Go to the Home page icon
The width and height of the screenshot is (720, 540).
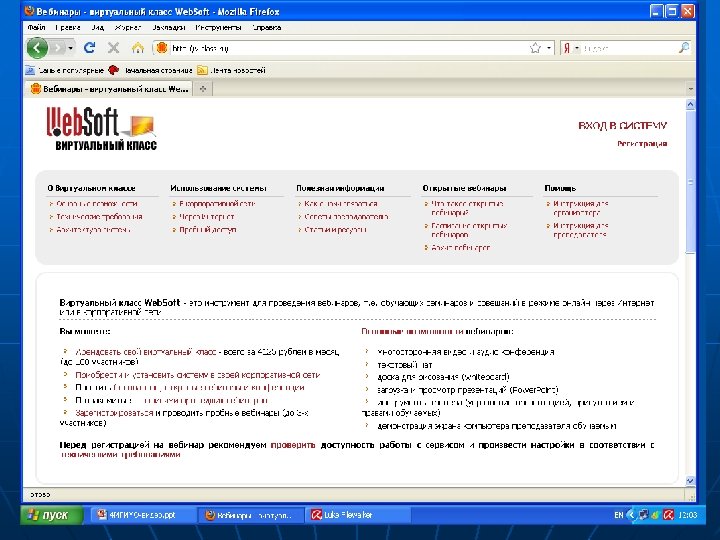pos(138,48)
